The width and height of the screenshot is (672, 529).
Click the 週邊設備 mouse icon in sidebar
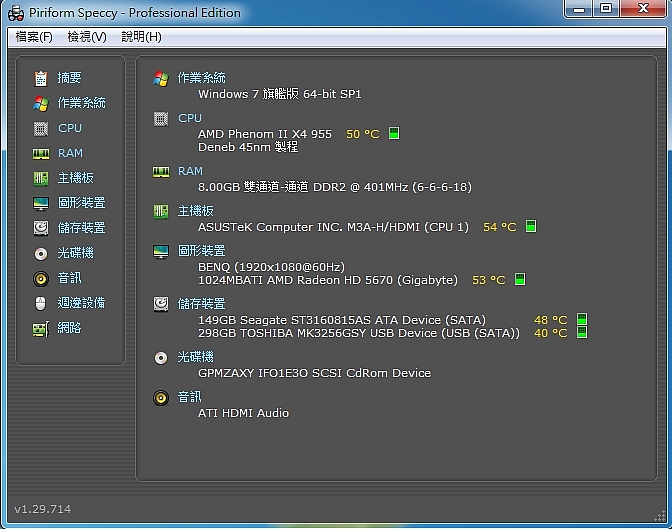(x=40, y=304)
